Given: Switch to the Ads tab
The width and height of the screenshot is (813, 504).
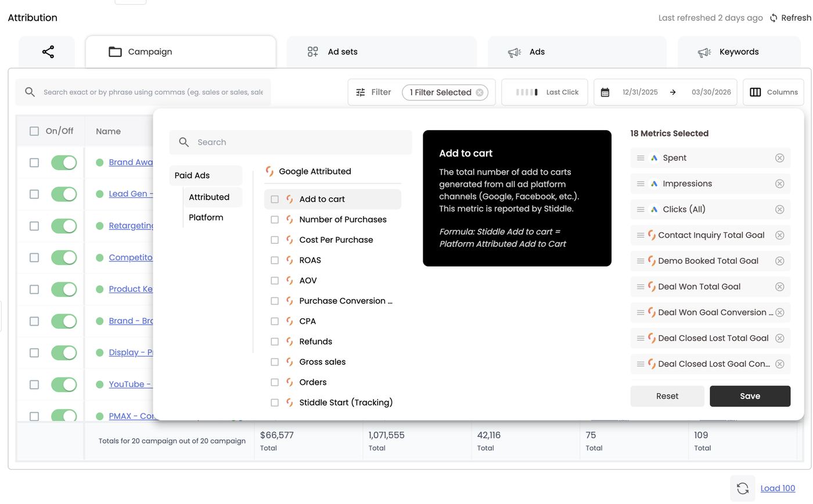Looking at the screenshot, I should pyautogui.click(x=577, y=52).
